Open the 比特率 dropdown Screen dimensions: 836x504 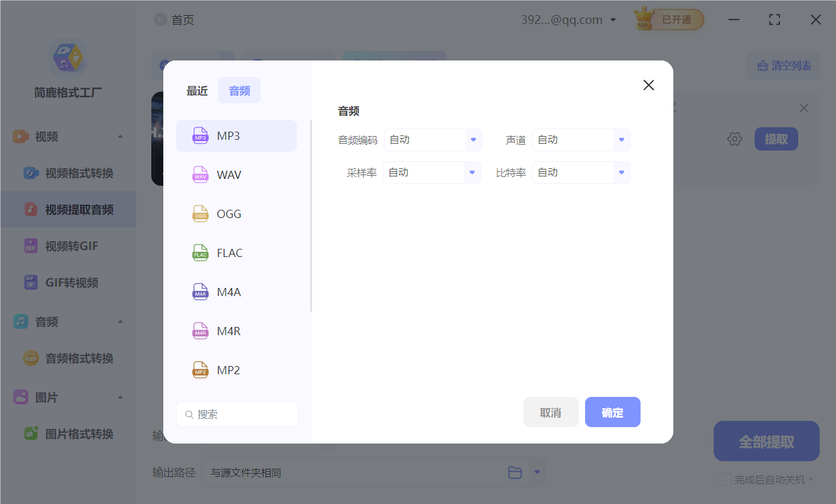580,172
